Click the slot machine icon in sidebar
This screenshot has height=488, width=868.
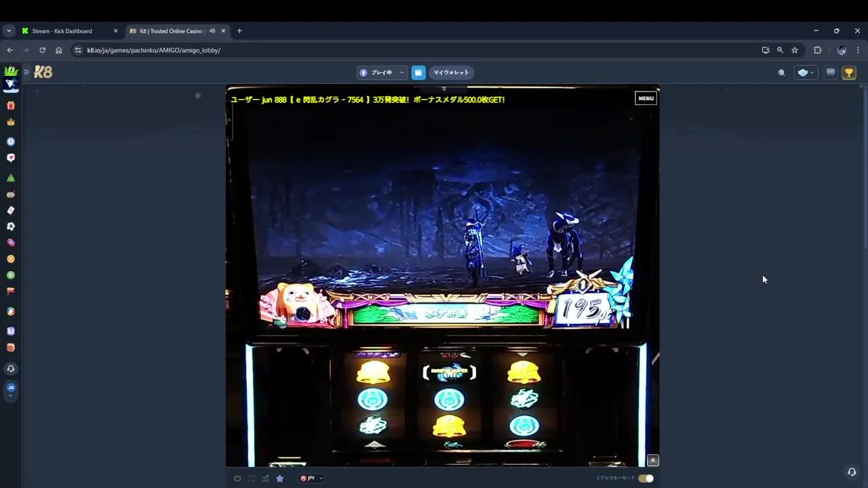(10, 195)
